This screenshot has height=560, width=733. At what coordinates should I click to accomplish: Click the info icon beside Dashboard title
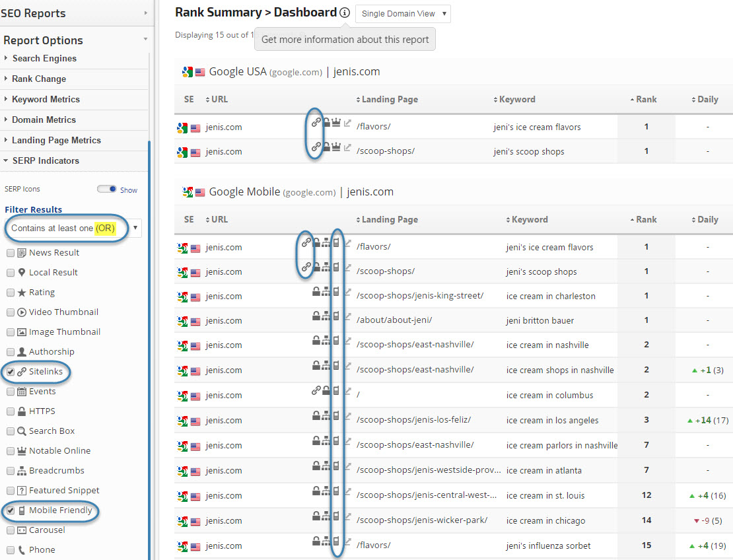(345, 13)
